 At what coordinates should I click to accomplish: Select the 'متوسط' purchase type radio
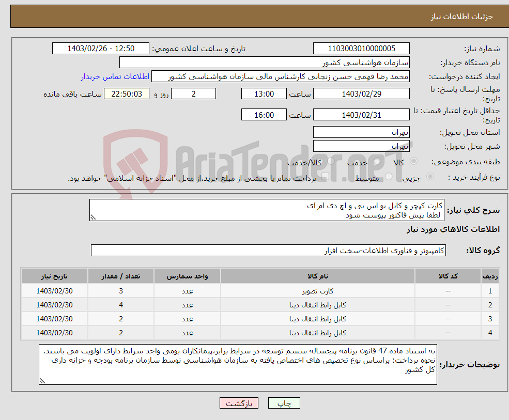point(389,177)
